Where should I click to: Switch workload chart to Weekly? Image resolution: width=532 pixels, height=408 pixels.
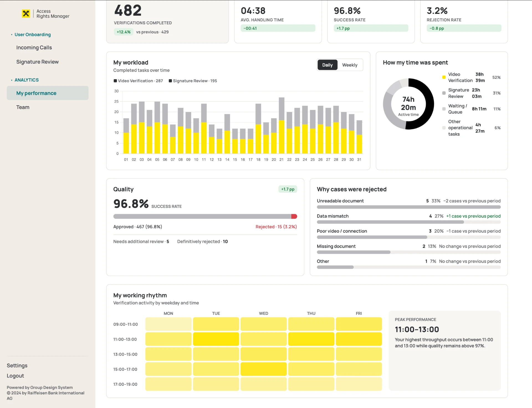(x=350, y=65)
